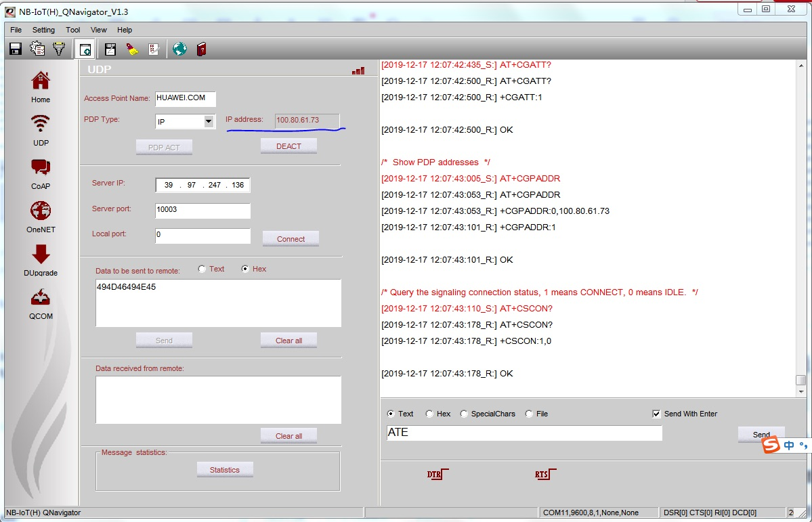The image size is (812, 522).
Task: Click the globe toolbar icon
Action: 179,49
